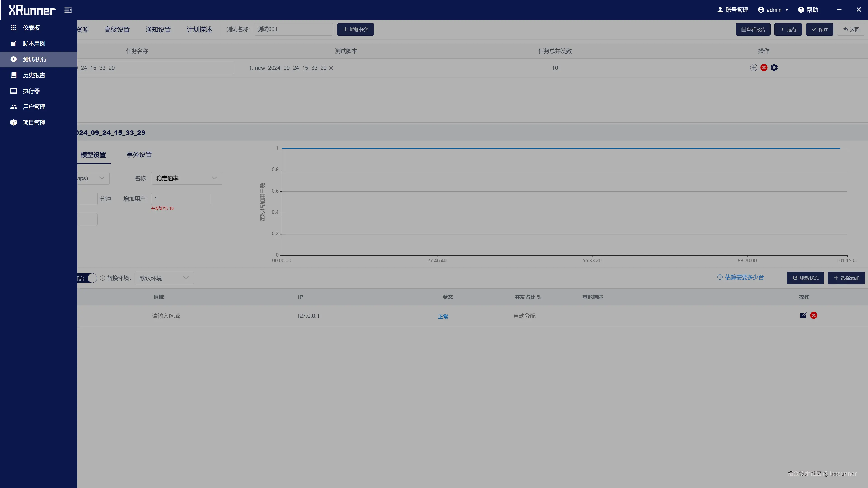Open task settings gear icon
The width and height of the screenshot is (868, 488).
click(774, 68)
